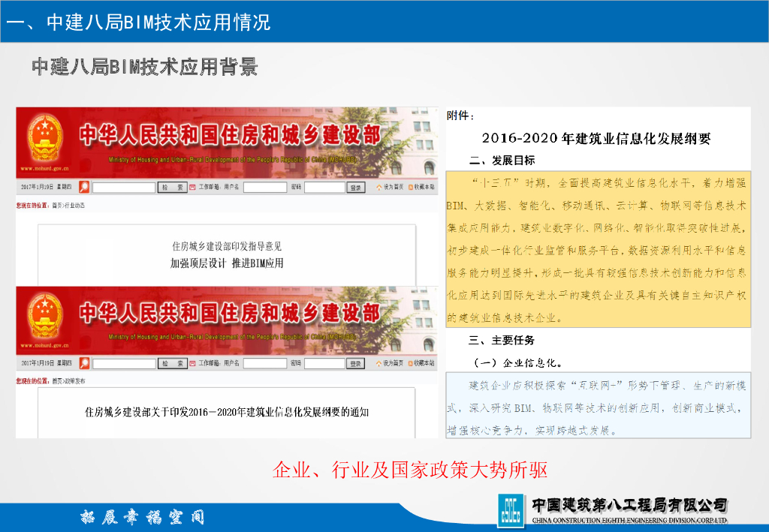This screenshot has height=532, width=769.
Task: Click the 登录 login button in lower toolbar
Action: point(356,363)
